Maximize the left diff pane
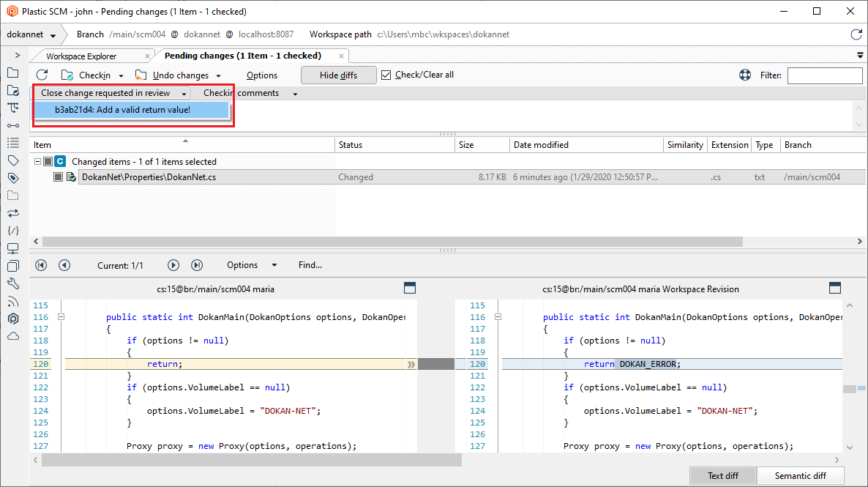The height and width of the screenshot is (487, 868). 410,288
